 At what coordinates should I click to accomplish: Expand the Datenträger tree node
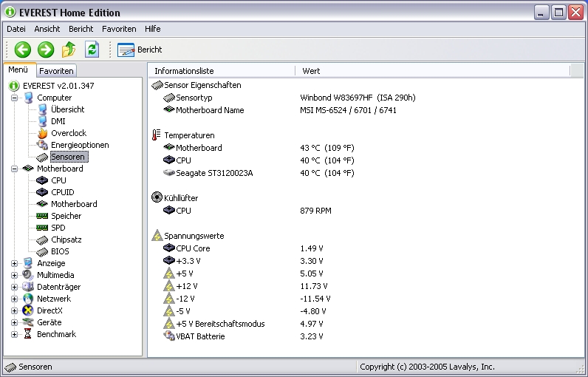coord(14,287)
